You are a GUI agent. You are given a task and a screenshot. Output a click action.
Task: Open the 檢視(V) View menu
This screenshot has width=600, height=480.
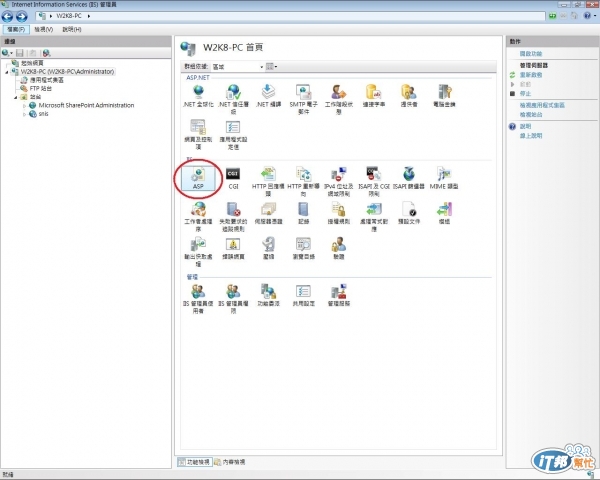coord(44,29)
